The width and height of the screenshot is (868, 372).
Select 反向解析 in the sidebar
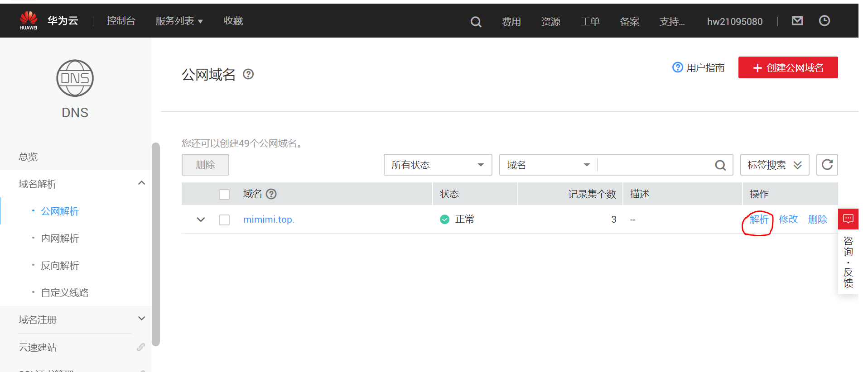click(60, 266)
